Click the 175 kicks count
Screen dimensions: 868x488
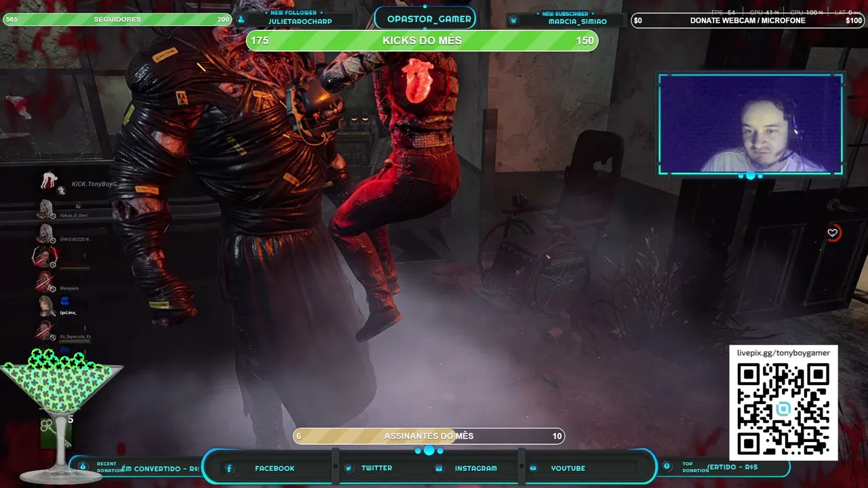point(260,41)
